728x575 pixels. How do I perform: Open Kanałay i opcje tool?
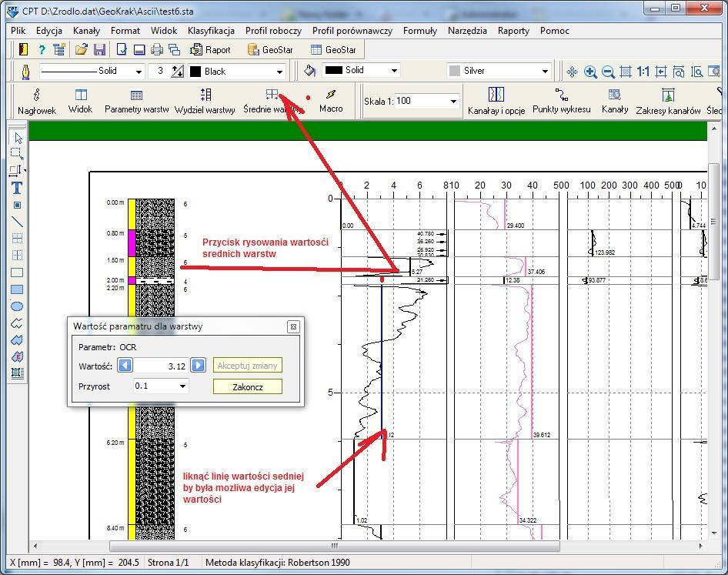(496, 102)
